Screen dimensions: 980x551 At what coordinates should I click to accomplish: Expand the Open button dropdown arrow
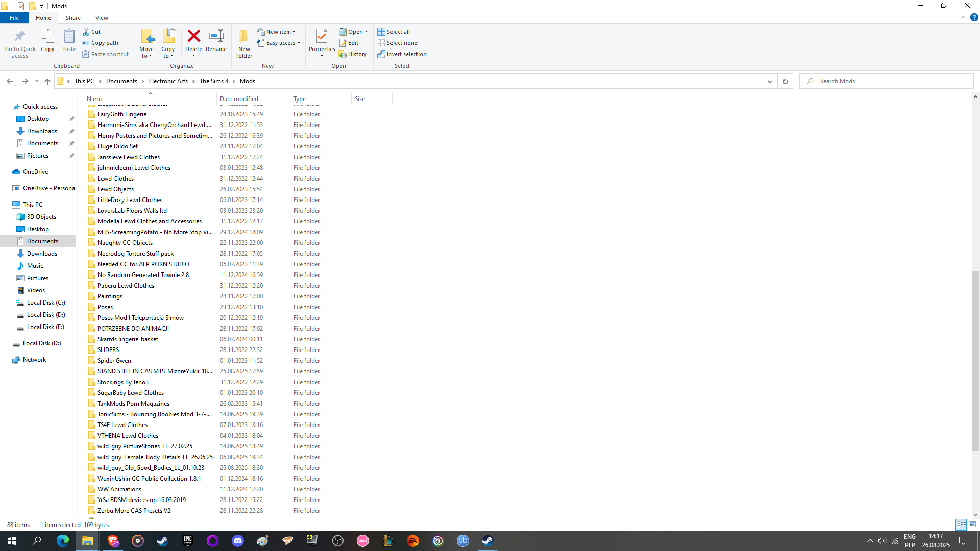pos(366,32)
